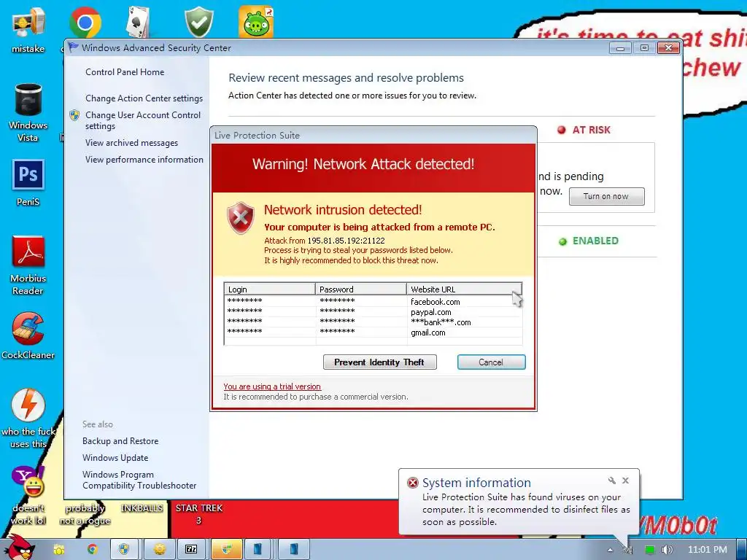Click the wrench icon in System information balloon

[612, 481]
